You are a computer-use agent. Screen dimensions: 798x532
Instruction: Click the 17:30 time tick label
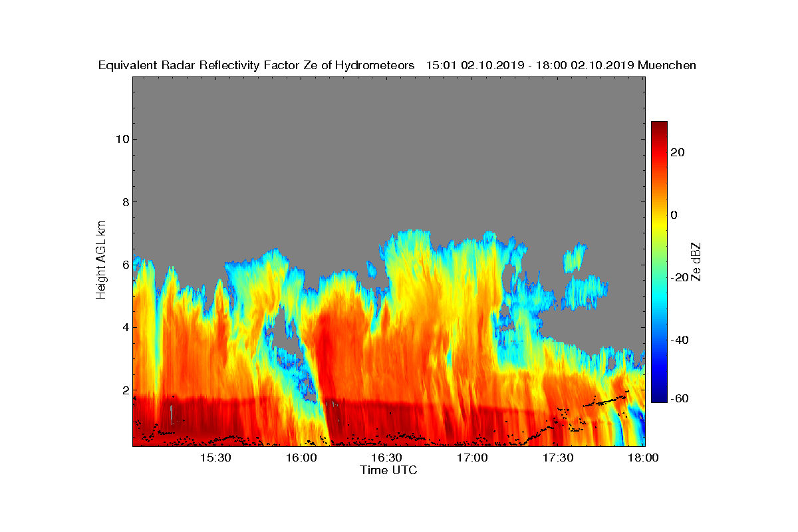[x=558, y=458]
